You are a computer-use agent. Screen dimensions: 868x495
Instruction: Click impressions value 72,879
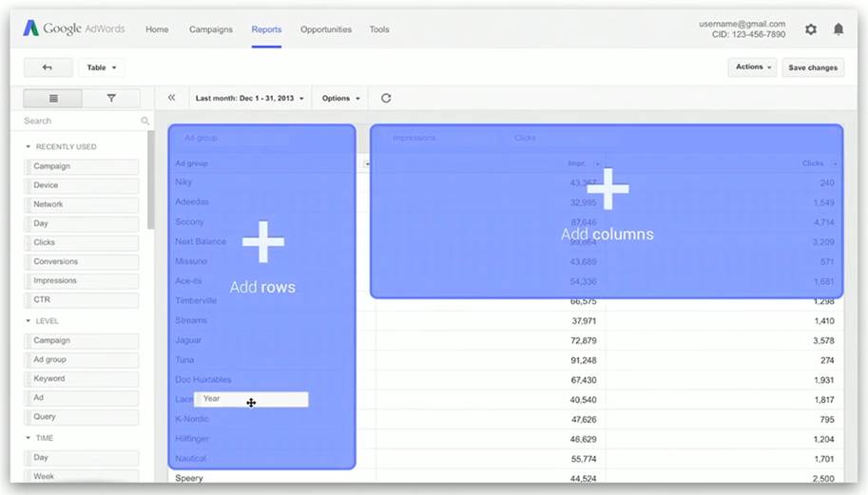(584, 341)
